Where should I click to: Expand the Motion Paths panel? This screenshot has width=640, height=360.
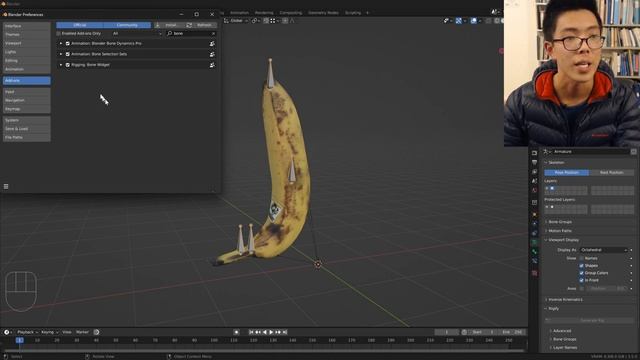[x=560, y=231]
